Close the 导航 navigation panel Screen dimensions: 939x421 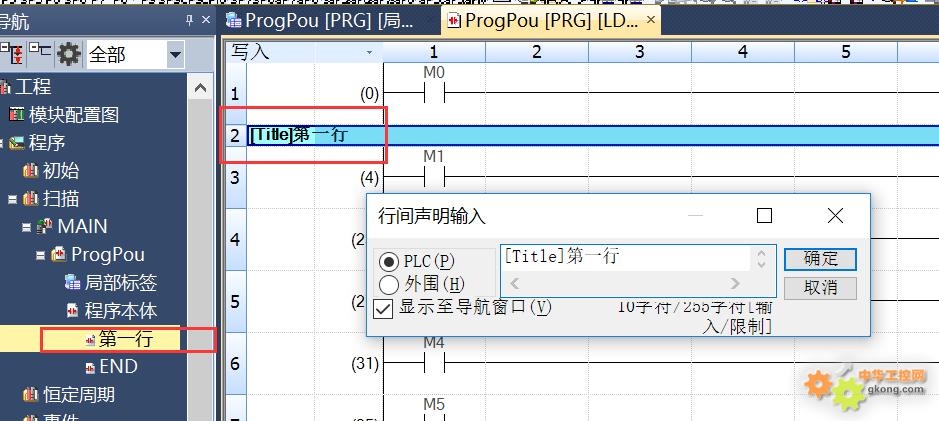[206, 20]
